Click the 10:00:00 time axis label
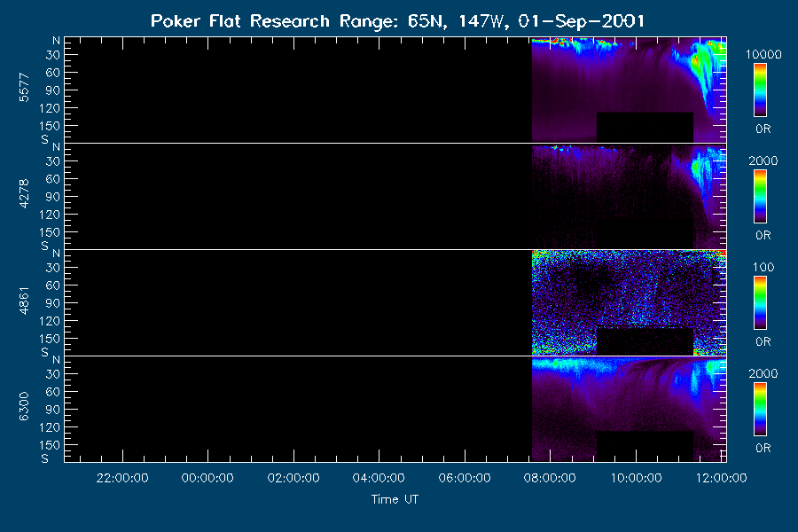The image size is (798, 532). tap(636, 478)
